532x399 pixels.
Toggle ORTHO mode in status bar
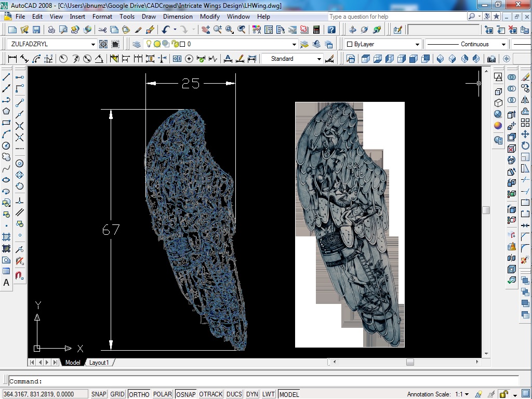(x=139, y=394)
